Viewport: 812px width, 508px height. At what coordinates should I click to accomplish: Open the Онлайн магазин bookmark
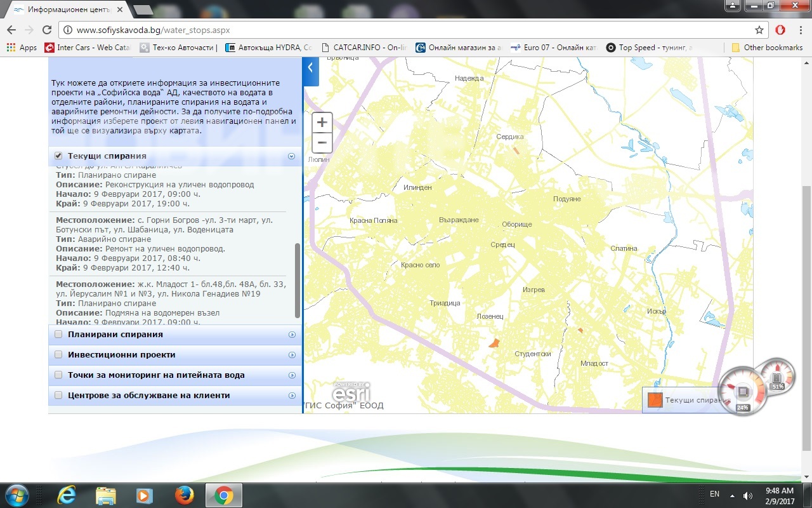click(x=459, y=48)
